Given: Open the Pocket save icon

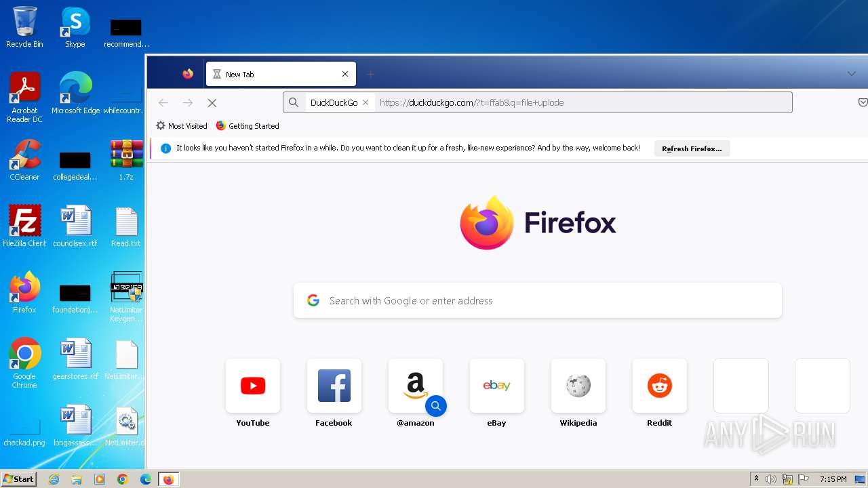Looking at the screenshot, I should [863, 102].
